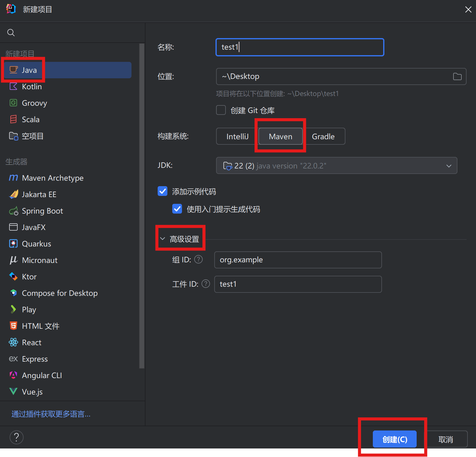Select Compose for Desktop label
Viewport: 476px width, 457px height.
(60, 293)
